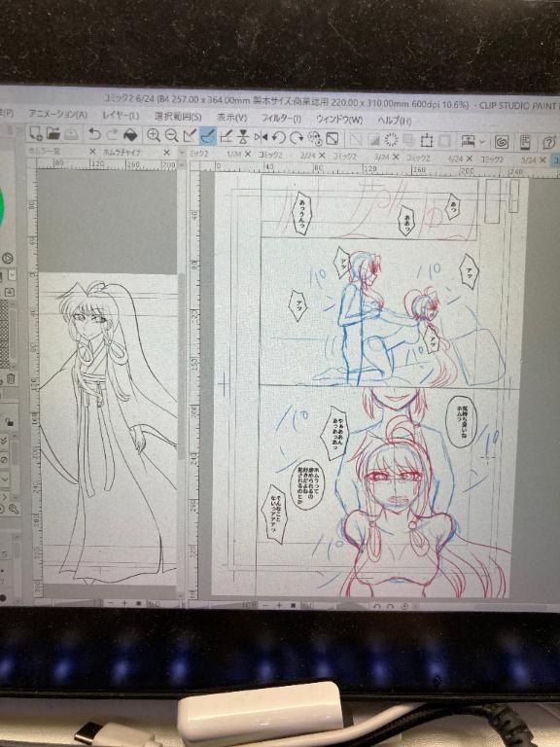The width and height of the screenshot is (560, 747).
Task: Open the レイヤー(L) menu
Action: coord(121,116)
